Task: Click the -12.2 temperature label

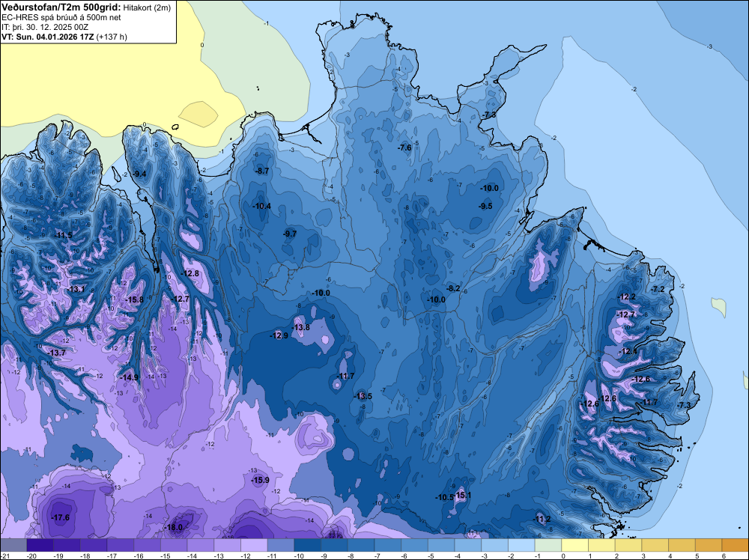Action: [x=627, y=297]
